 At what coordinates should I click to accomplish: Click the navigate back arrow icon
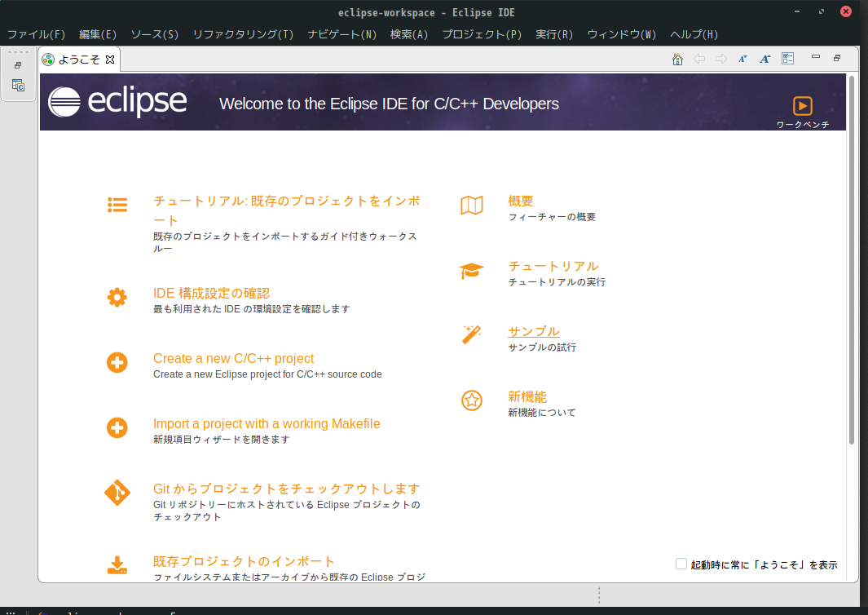pyautogui.click(x=699, y=59)
